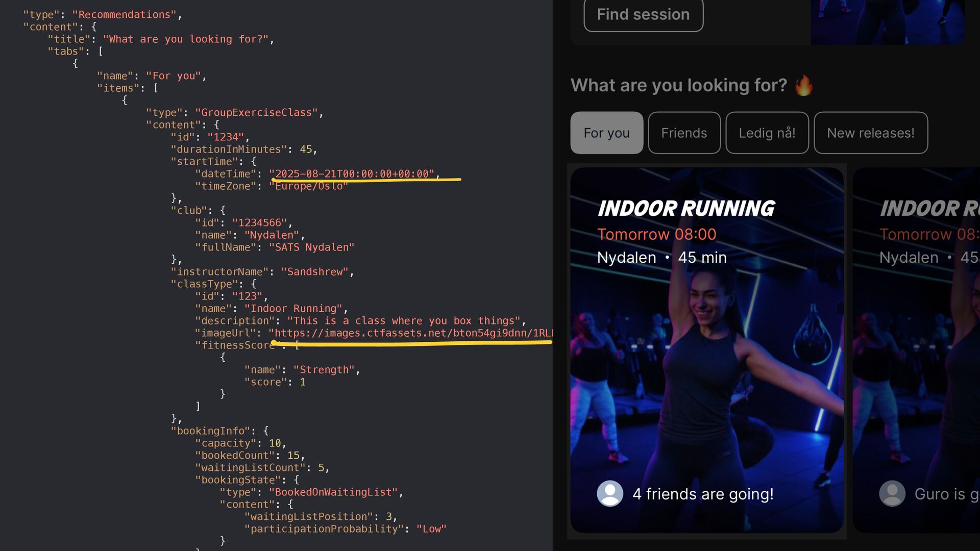Click the "SATS Nydalen" fullName value
This screenshot has width=980, height=551.
pos(311,247)
